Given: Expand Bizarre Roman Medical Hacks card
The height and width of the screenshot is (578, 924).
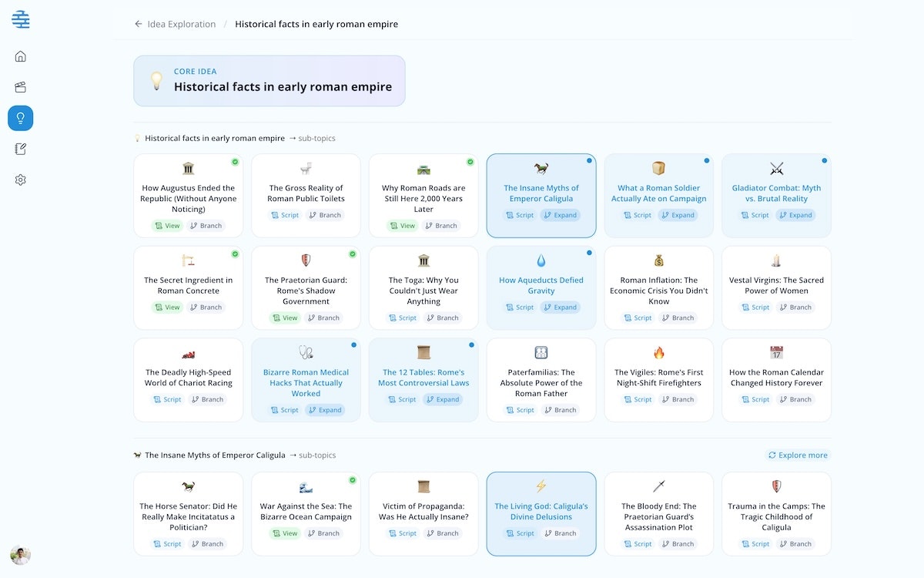Looking at the screenshot, I should [x=325, y=410].
